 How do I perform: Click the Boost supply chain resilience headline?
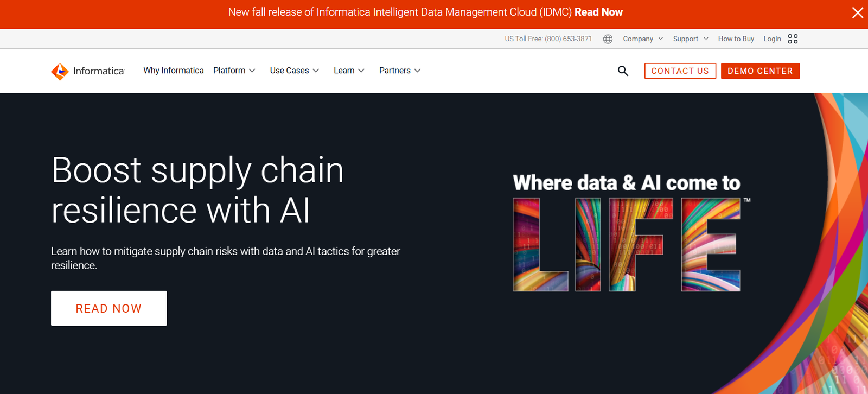click(197, 190)
